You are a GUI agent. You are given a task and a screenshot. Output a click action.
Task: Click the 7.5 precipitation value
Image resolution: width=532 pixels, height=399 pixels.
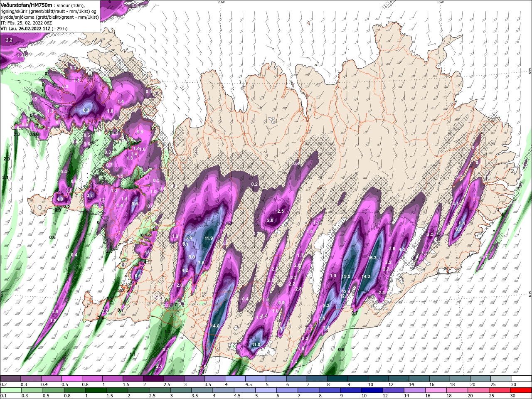(x=322, y=318)
